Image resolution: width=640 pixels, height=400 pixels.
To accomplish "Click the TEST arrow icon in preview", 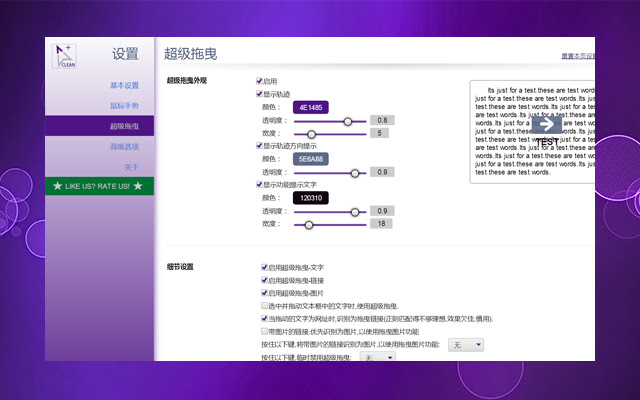I will pyautogui.click(x=546, y=125).
